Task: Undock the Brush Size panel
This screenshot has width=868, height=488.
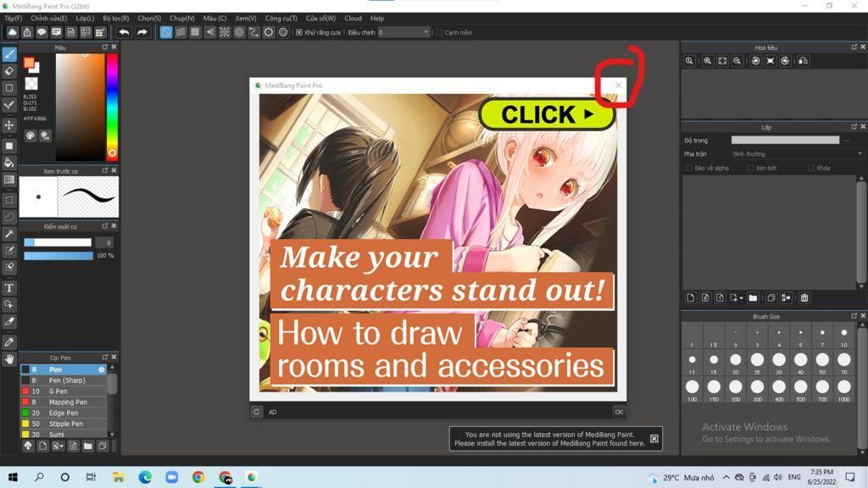Action: tap(854, 316)
